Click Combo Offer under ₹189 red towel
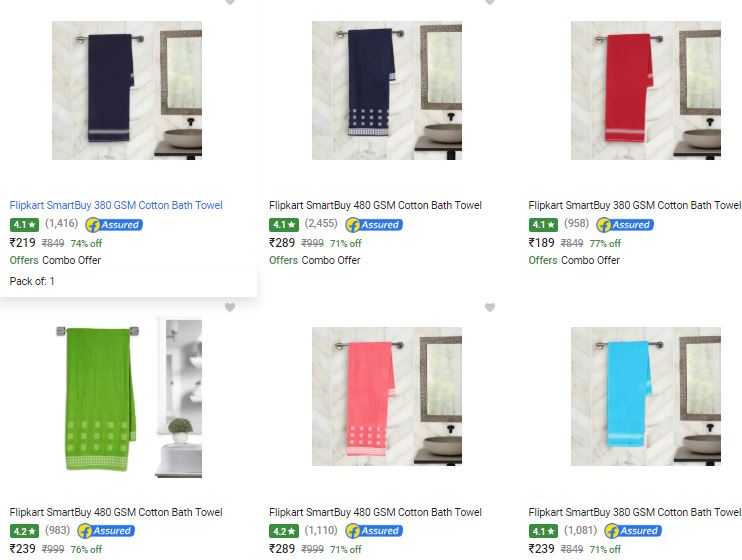The height and width of the screenshot is (560, 742). (590, 260)
